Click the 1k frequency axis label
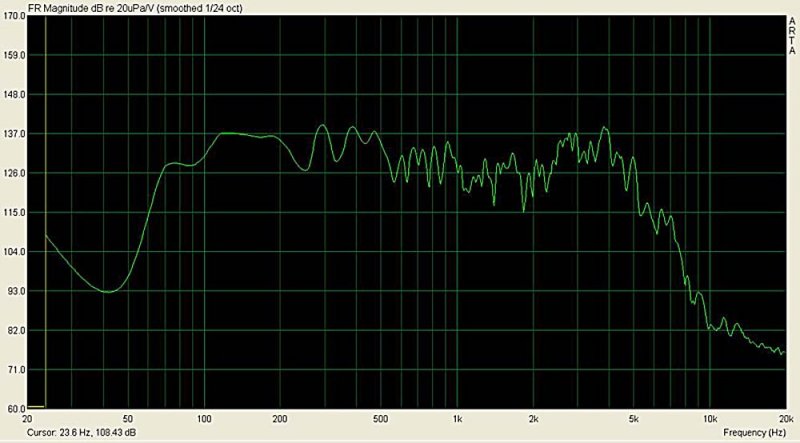Image resolution: width=800 pixels, height=443 pixels. pyautogui.click(x=457, y=419)
